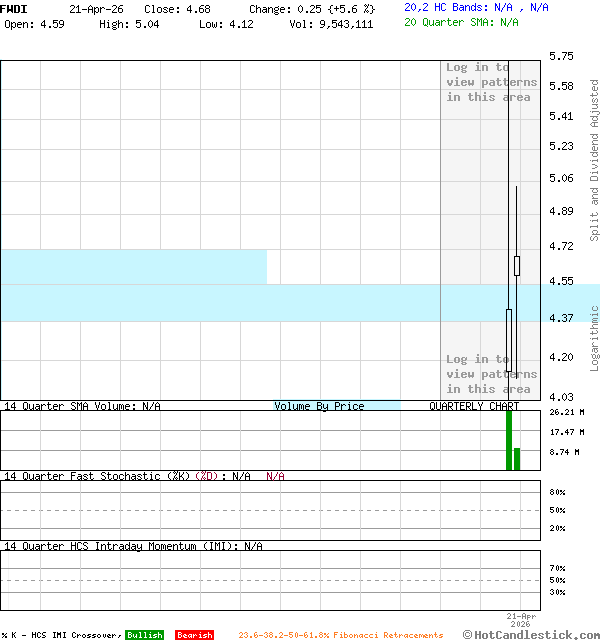This screenshot has width=600, height=640.
Task: Click the 14 Quarter HCS Intraday Momentum heading
Action: 133,546
